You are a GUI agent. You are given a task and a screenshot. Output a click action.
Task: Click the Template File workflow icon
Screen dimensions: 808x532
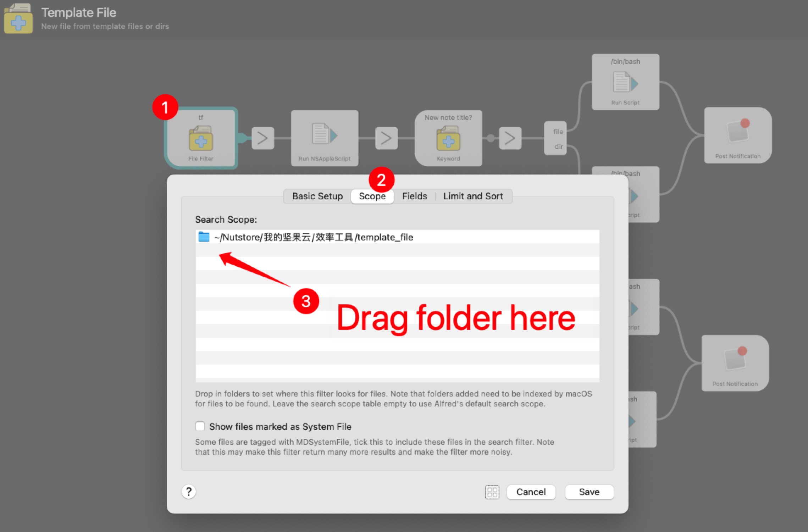tap(18, 19)
